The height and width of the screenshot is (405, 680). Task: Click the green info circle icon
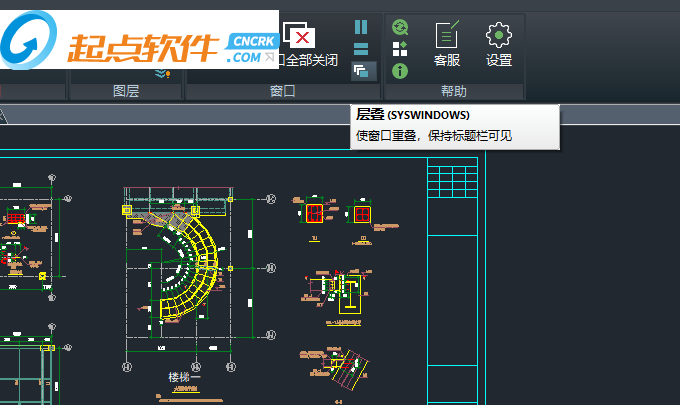pos(400,71)
